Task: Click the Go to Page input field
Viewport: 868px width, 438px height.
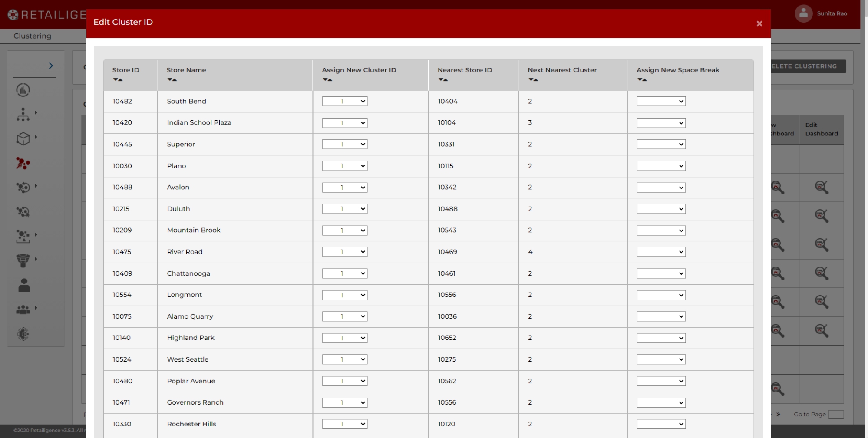Action: (x=835, y=415)
